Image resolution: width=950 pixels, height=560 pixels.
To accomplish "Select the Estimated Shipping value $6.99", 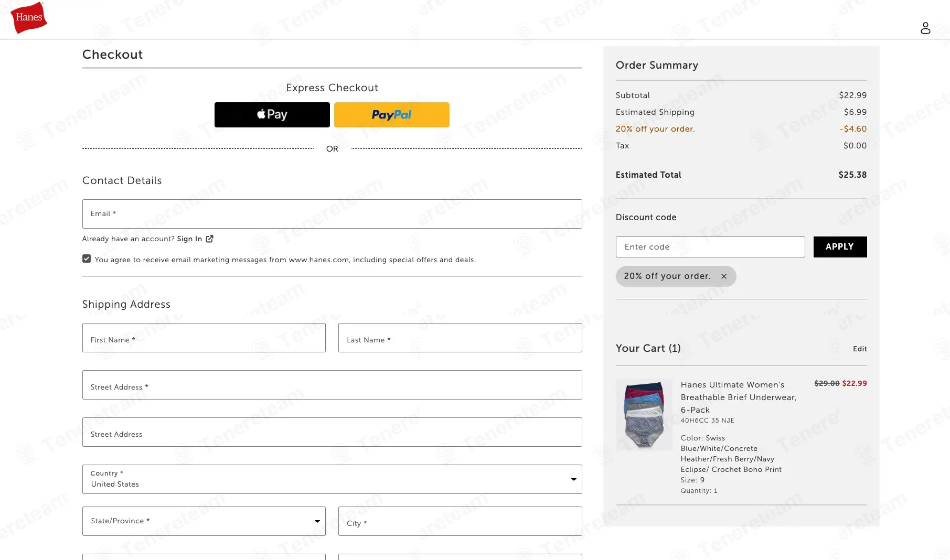I will pos(855,112).
